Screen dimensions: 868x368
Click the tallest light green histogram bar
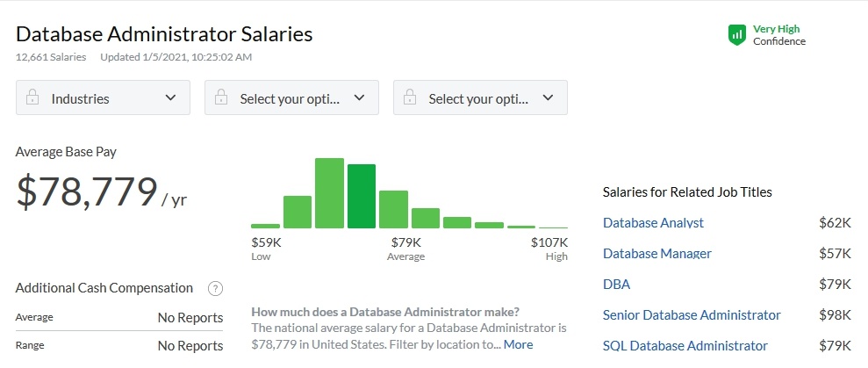(x=329, y=193)
